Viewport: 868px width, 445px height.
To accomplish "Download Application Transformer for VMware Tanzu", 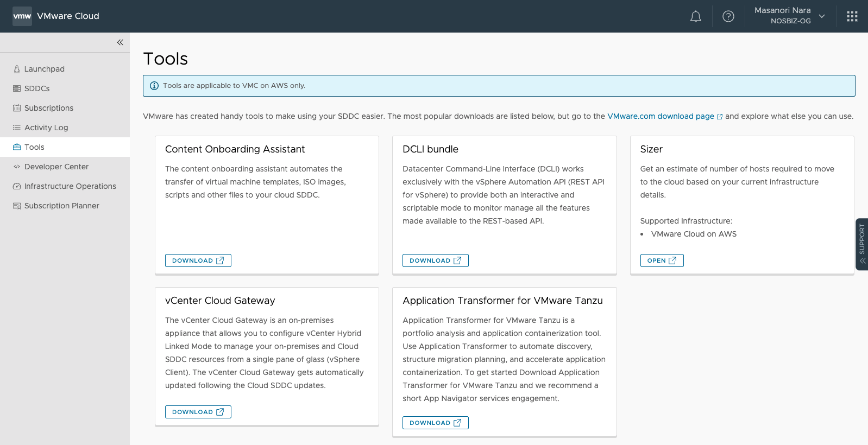I will [436, 423].
